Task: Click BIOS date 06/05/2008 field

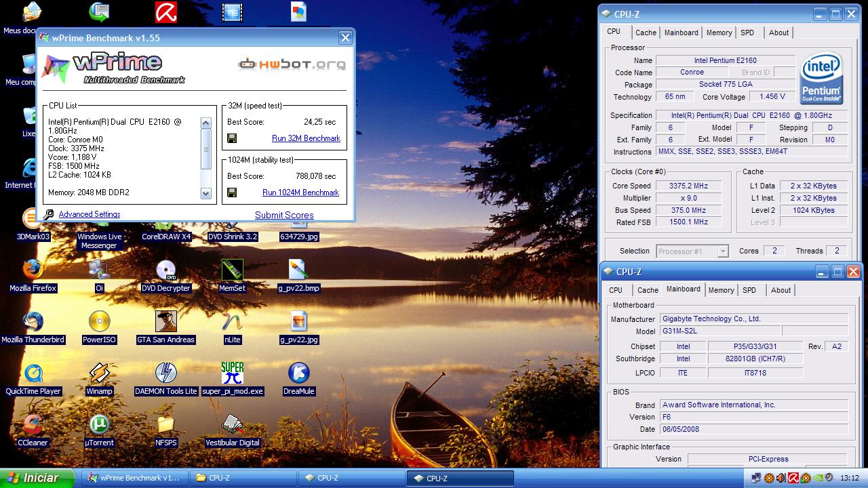Action: (753, 429)
